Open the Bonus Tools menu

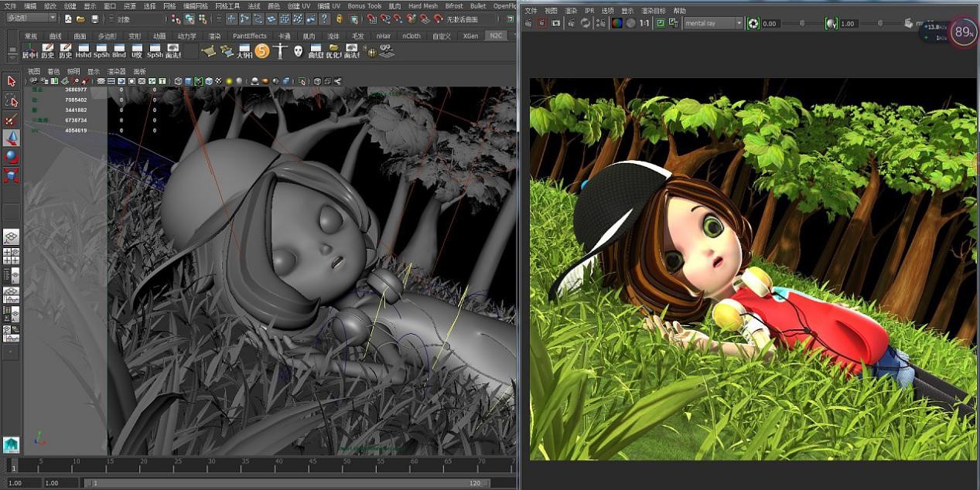[364, 5]
